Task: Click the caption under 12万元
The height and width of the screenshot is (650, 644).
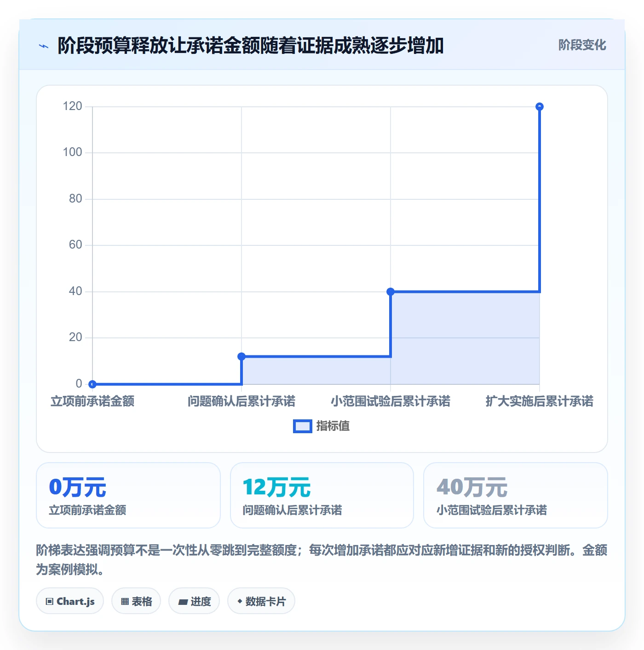Action: point(292,510)
